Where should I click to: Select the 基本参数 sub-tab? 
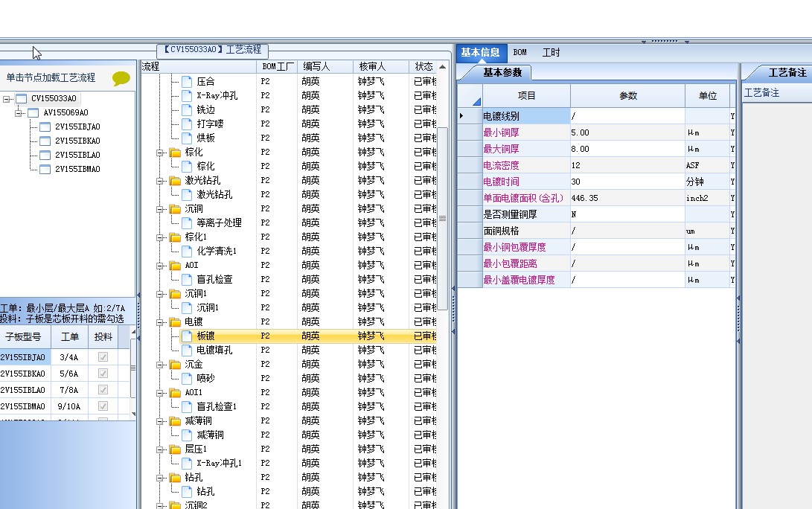[502, 72]
